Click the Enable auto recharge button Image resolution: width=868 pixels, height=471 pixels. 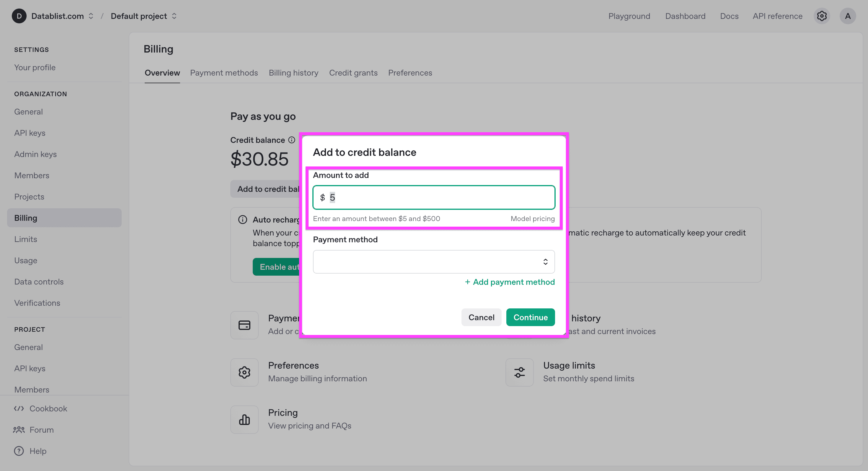click(276, 266)
